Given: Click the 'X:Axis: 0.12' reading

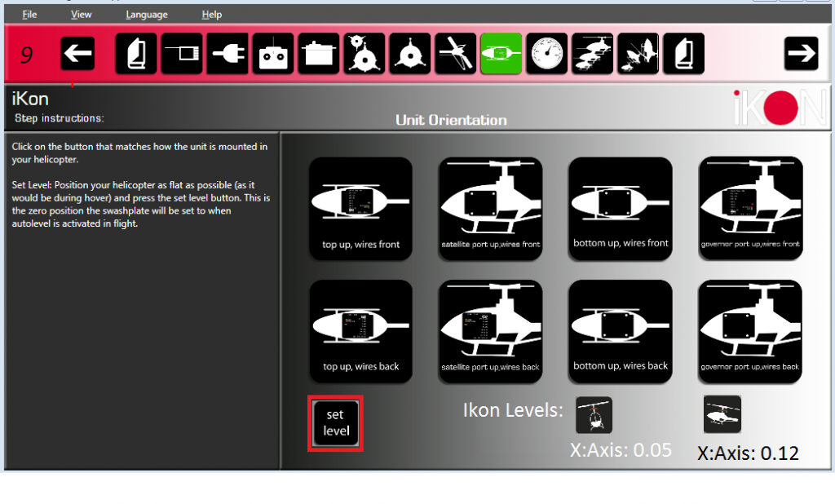Looking at the screenshot, I should [748, 453].
